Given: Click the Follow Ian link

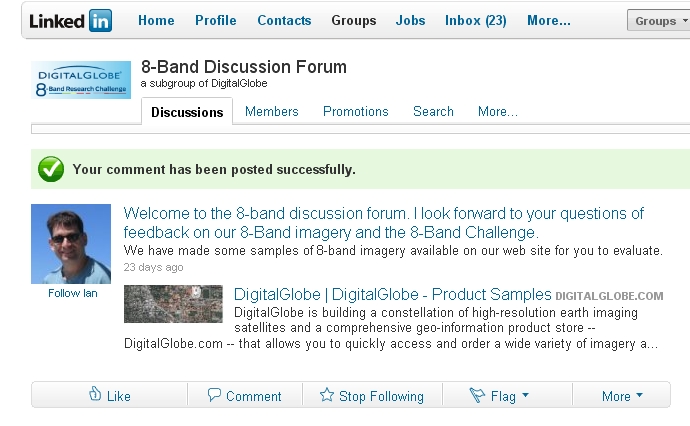Looking at the screenshot, I should click(72, 293).
